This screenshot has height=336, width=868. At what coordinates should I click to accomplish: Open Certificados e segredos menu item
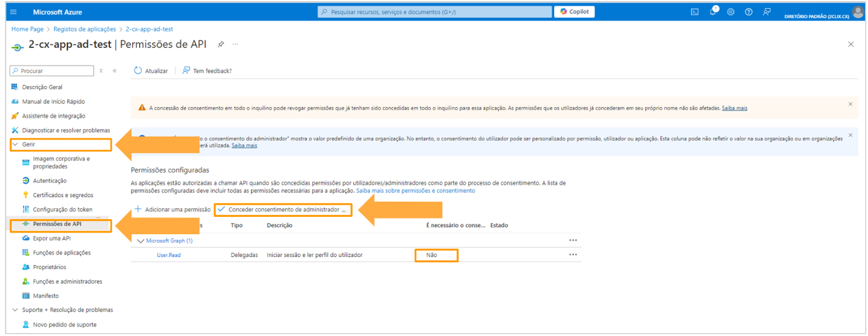click(63, 195)
